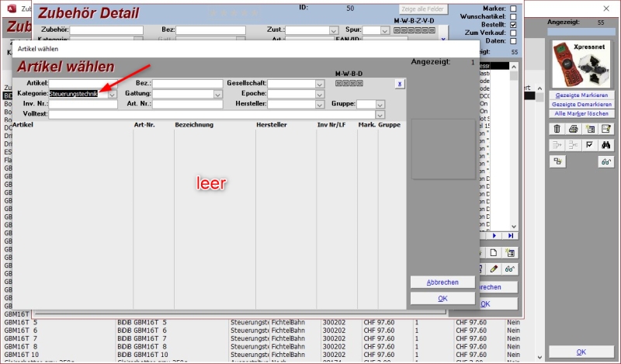Click scroll-down arrow of background table
The height and width of the screenshot is (364, 621).
[x=539, y=357]
